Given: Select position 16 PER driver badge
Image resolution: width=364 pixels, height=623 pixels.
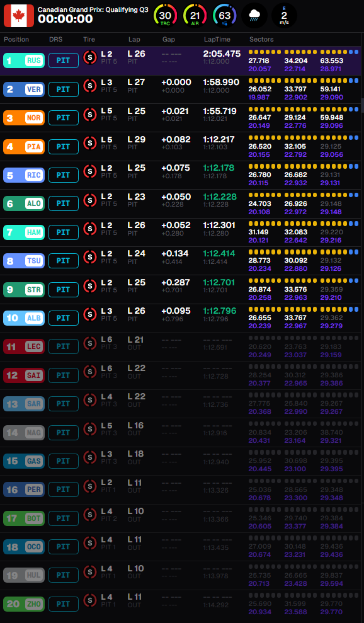Looking at the screenshot, I should 24,490.
